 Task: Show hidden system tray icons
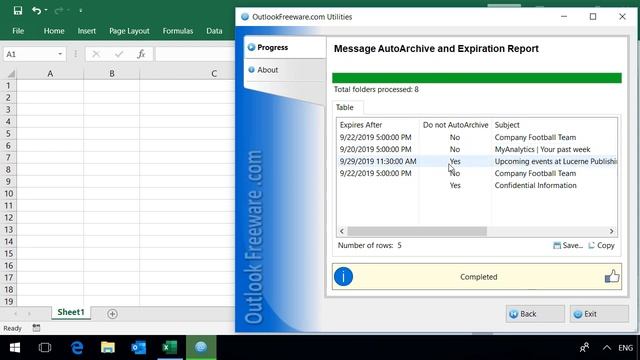607,348
